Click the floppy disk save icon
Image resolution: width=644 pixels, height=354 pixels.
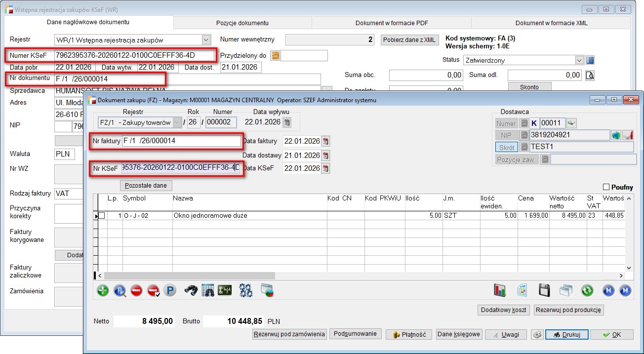544,290
